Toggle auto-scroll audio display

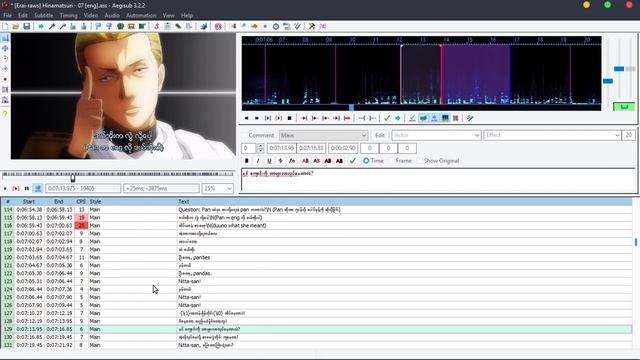tap(434, 118)
